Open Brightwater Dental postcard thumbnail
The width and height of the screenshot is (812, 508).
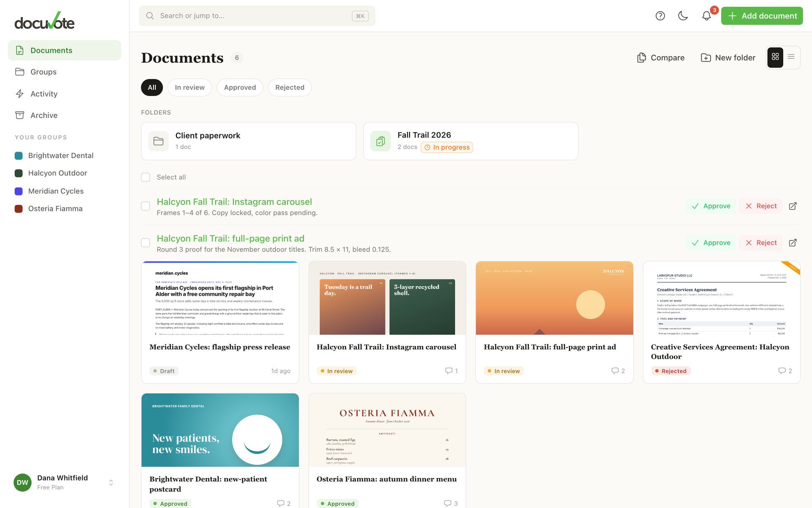pyautogui.click(x=220, y=430)
